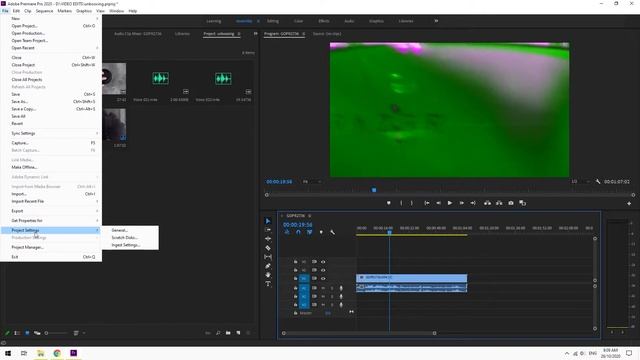Toggle Insert sequences as nests option
The height and width of the screenshot is (360, 640).
click(x=287, y=232)
